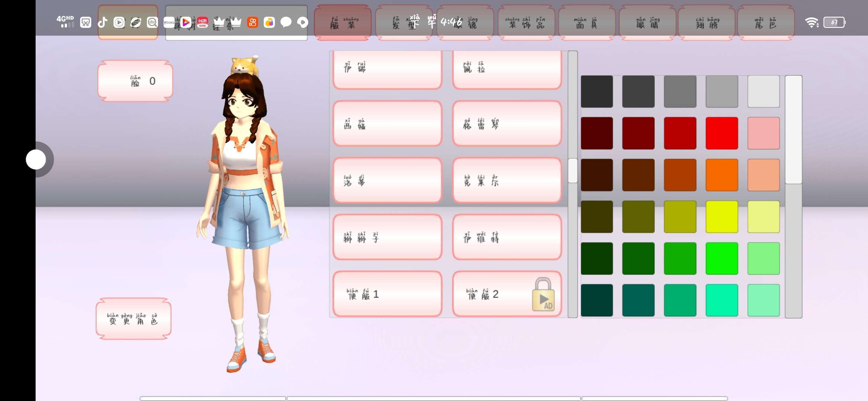
Task: Pick the bright yellow color swatch
Action: (721, 217)
